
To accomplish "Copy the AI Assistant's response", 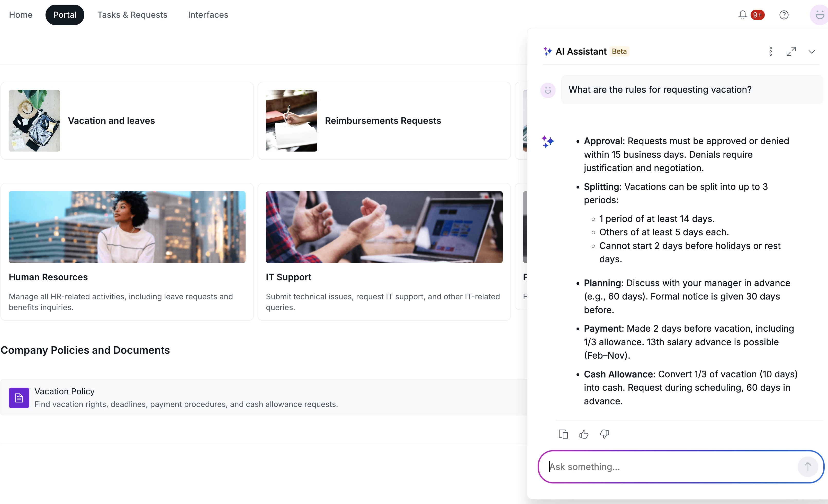I will pyautogui.click(x=563, y=434).
